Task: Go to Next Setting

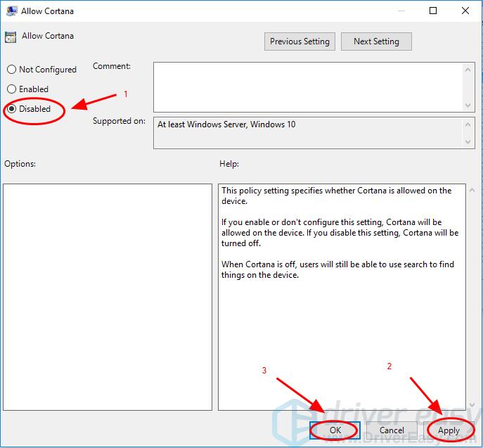Action: point(376,41)
